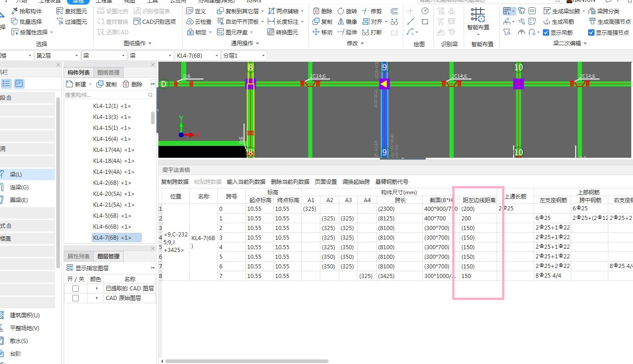Viewport: 633px width, 364px height.
Task: Open the 第2层 floor dropdown
Action: [57, 55]
